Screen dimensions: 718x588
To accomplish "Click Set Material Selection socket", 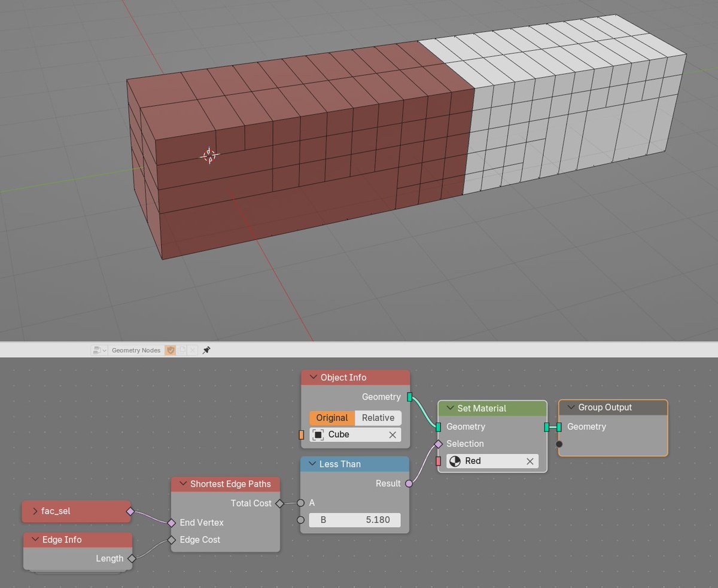I will point(439,444).
